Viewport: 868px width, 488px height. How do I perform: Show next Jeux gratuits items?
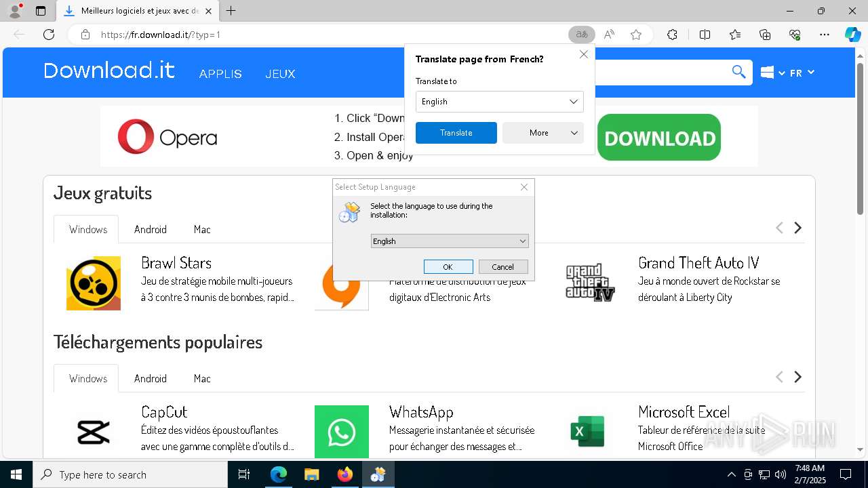798,228
